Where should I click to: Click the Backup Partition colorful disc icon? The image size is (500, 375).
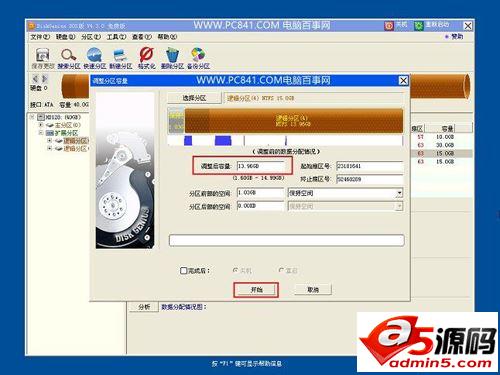(198, 55)
